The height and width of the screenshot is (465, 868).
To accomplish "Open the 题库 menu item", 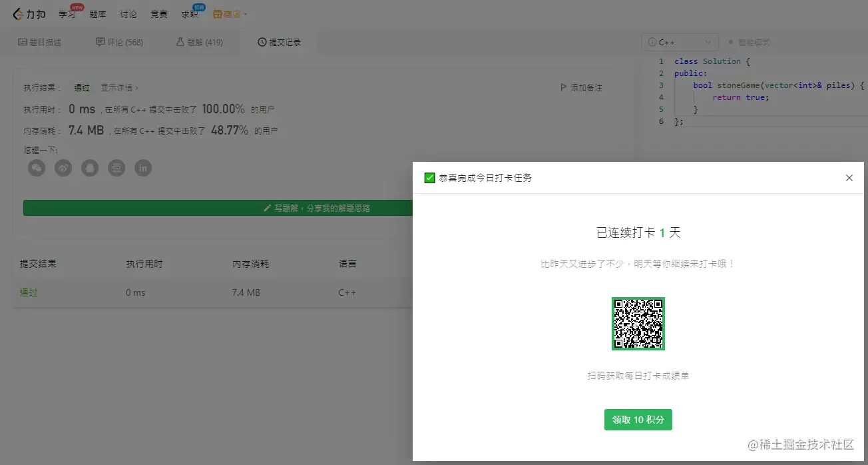I will tap(98, 14).
